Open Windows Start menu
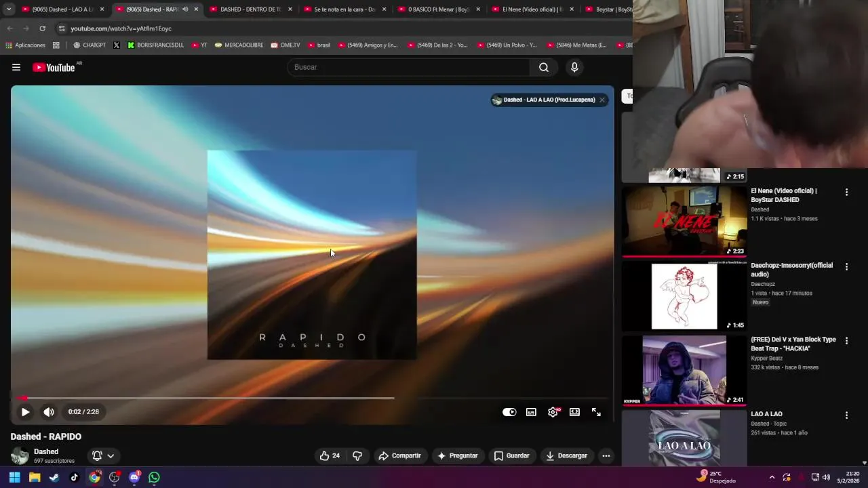This screenshot has height=488, width=868. [14, 477]
